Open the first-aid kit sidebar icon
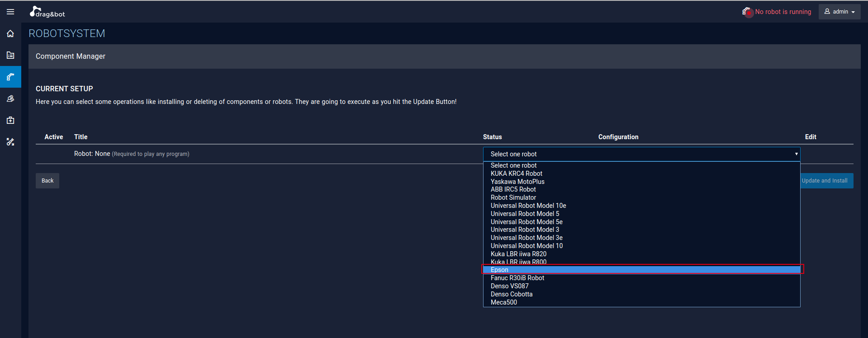Image resolution: width=868 pixels, height=338 pixels. coord(10,120)
